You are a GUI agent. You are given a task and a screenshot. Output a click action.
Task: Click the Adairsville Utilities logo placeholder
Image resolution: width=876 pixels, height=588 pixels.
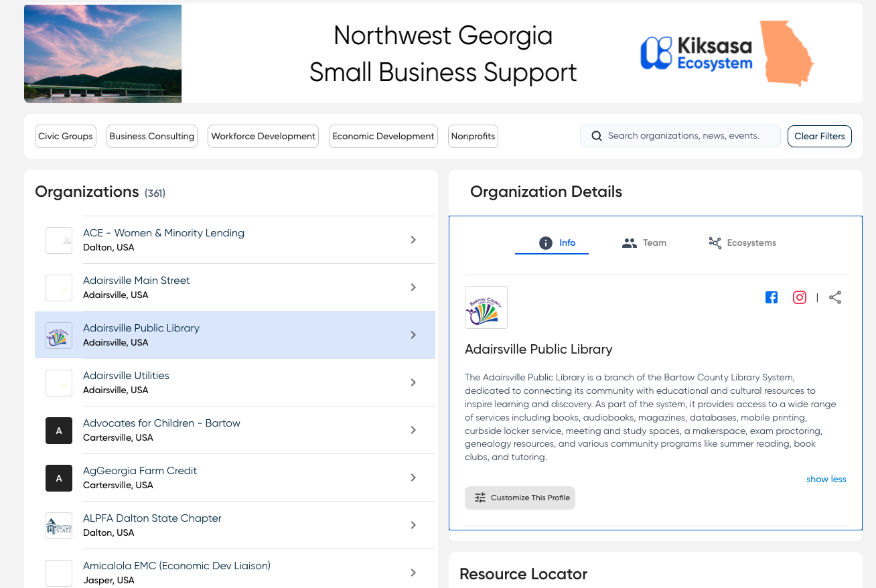coord(59,382)
